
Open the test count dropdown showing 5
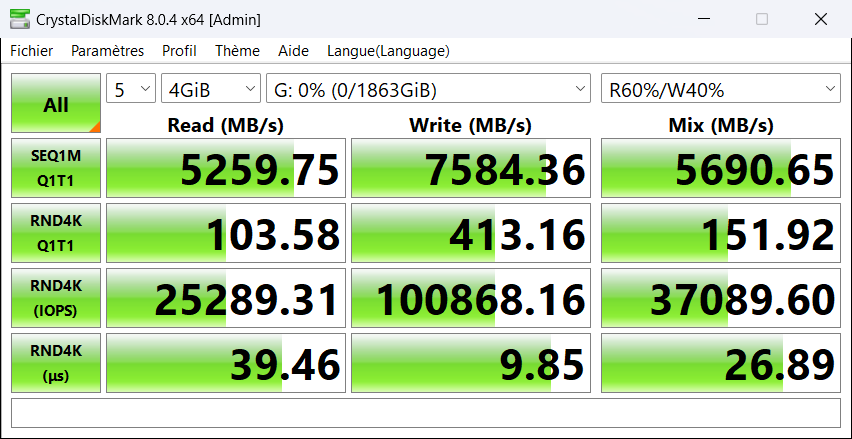[131, 90]
